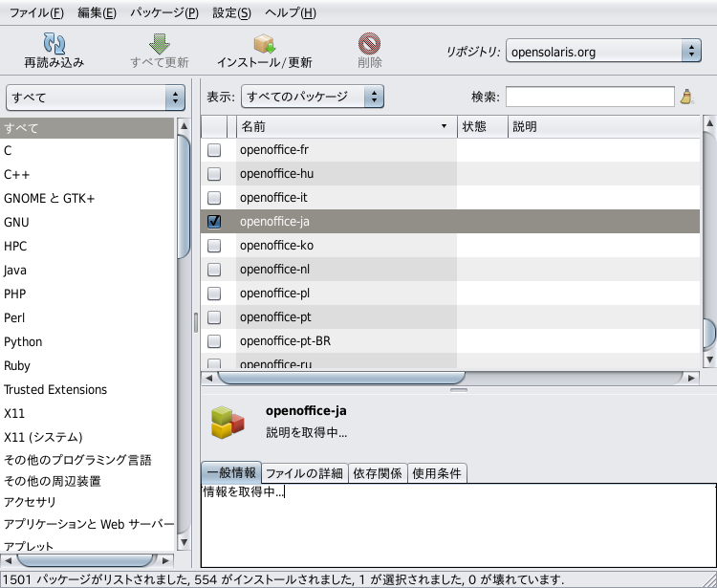Click the インストール/更新 package icon

264,44
